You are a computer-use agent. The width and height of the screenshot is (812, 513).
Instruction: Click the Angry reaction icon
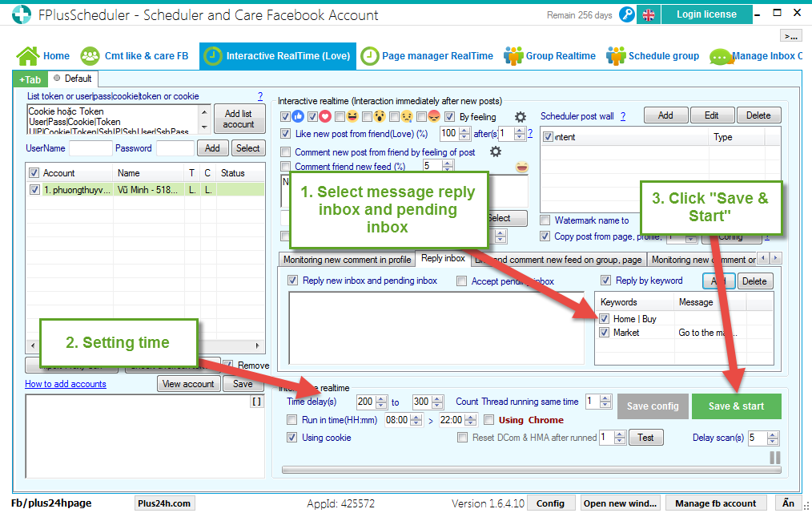(x=434, y=116)
